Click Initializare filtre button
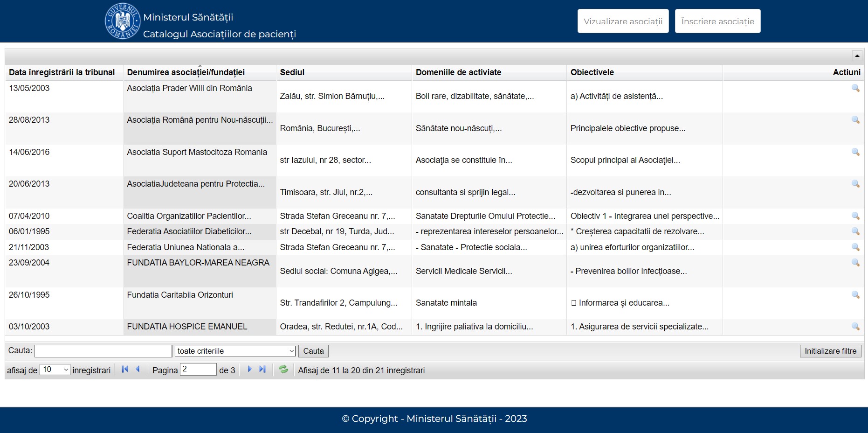This screenshot has height=433, width=868. click(830, 351)
